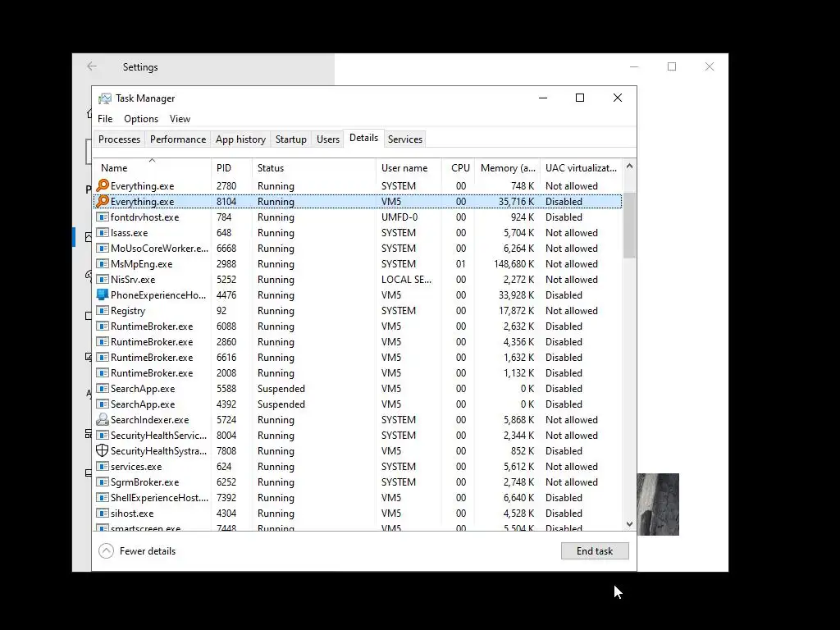Viewport: 840px width, 630px height.
Task: Click the fontdrvhost.exe process icon
Action: (103, 217)
